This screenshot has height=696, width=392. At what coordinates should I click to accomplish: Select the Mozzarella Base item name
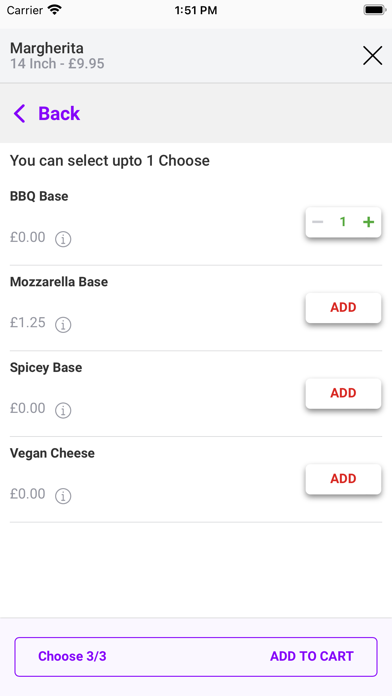pyautogui.click(x=59, y=282)
